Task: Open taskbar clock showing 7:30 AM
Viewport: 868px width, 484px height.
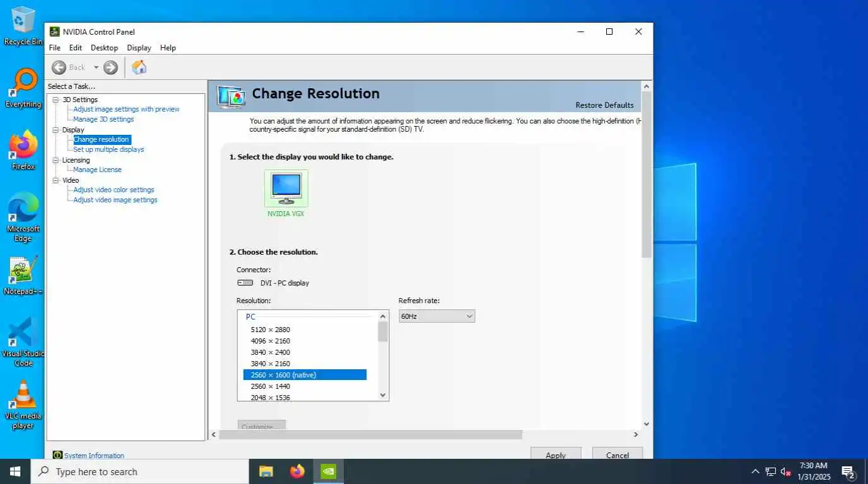Action: (813, 471)
